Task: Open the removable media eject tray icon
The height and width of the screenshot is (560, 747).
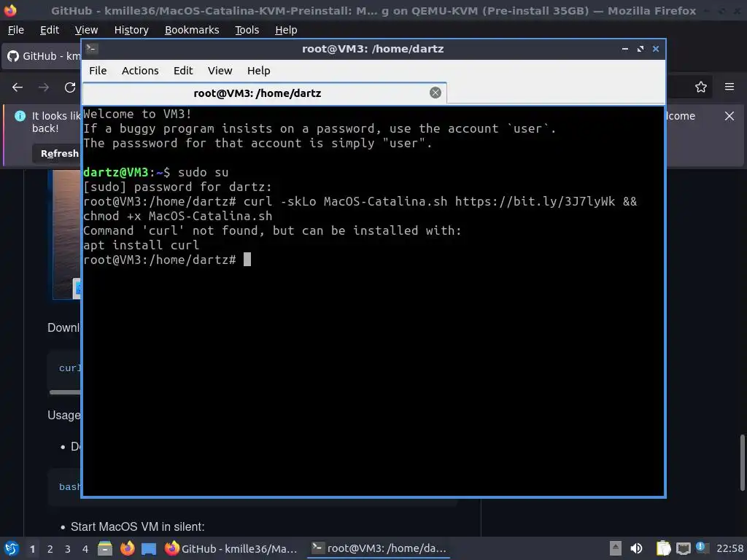Action: click(x=615, y=548)
